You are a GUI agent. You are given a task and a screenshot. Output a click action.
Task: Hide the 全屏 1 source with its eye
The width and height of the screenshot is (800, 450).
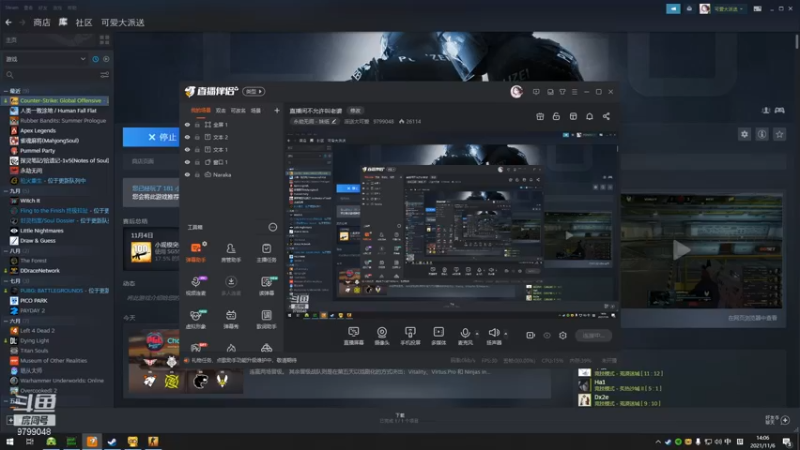(x=187, y=124)
